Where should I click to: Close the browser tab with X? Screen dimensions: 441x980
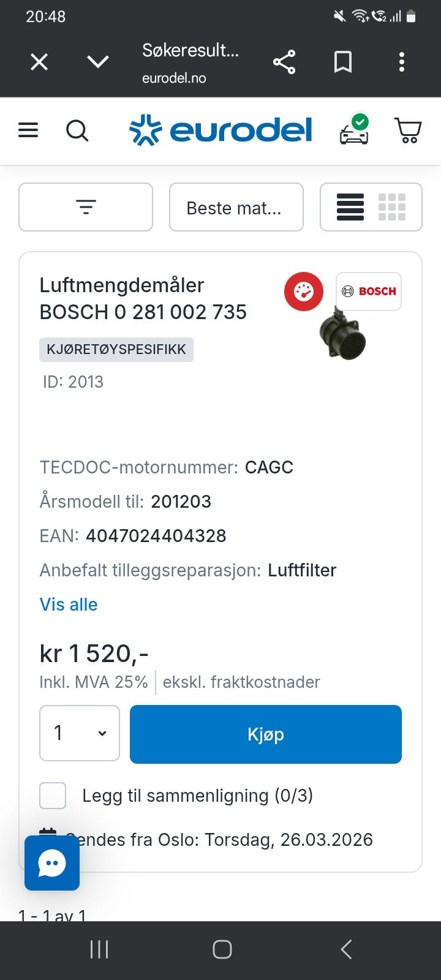(x=39, y=62)
